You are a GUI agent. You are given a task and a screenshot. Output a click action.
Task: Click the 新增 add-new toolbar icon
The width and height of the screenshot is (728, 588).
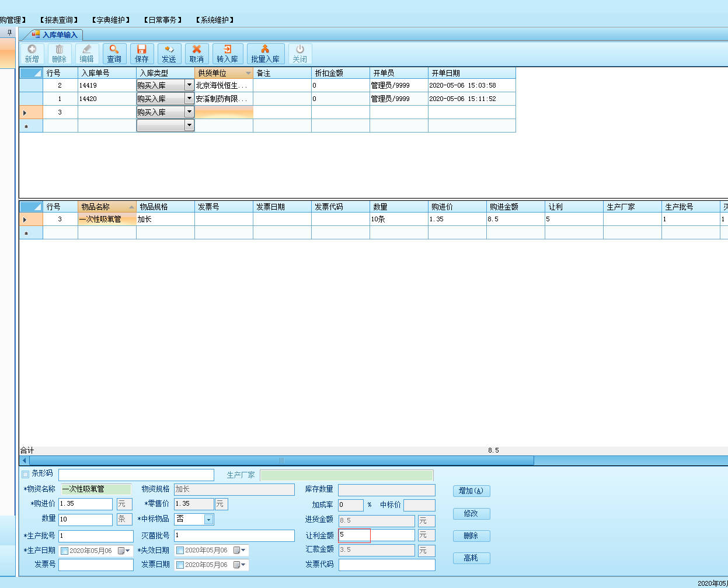coord(32,54)
